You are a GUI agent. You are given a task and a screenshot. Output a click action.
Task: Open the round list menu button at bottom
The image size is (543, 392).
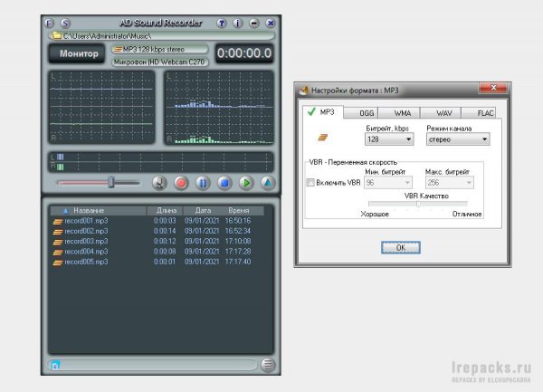coord(268,365)
